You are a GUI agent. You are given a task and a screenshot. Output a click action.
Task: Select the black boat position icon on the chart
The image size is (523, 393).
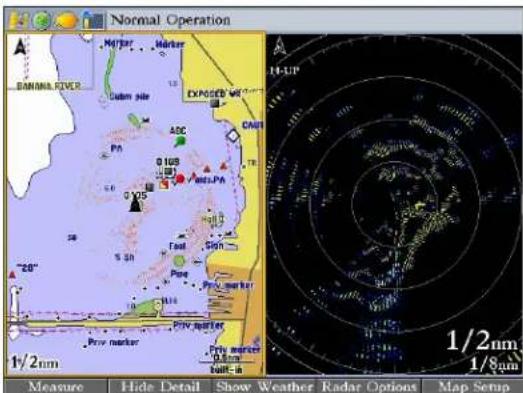point(135,203)
